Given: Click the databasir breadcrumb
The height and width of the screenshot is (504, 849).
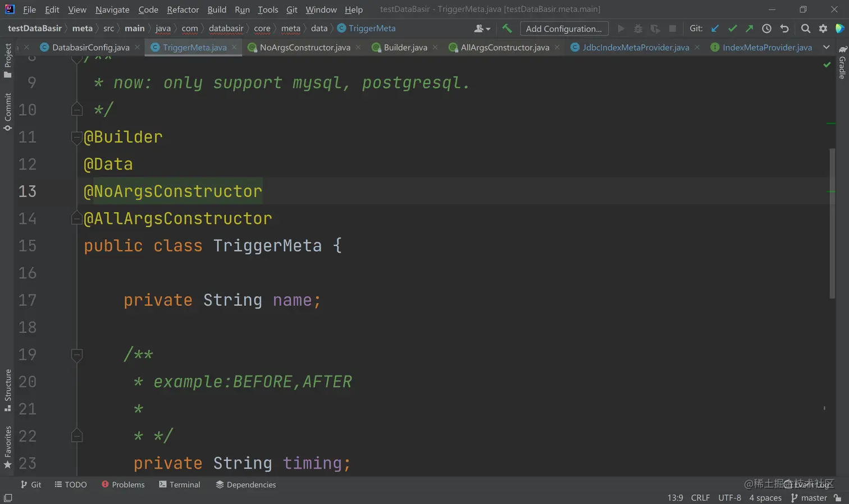Looking at the screenshot, I should (226, 29).
